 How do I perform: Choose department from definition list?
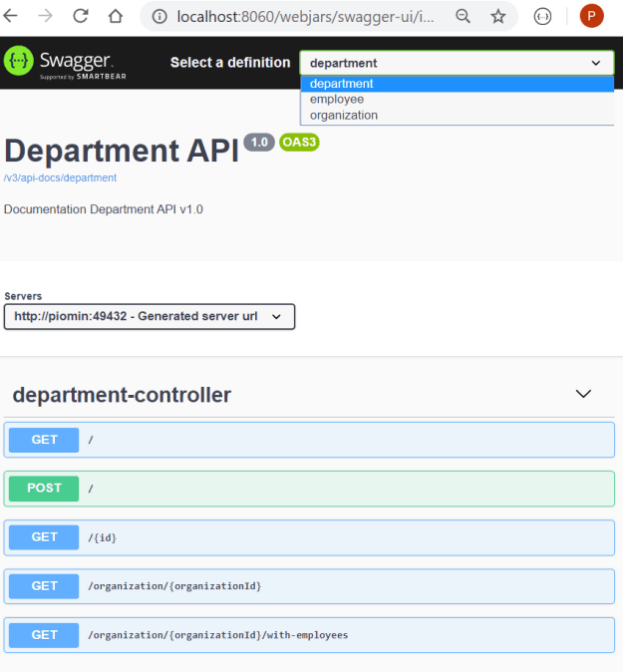[458, 84]
